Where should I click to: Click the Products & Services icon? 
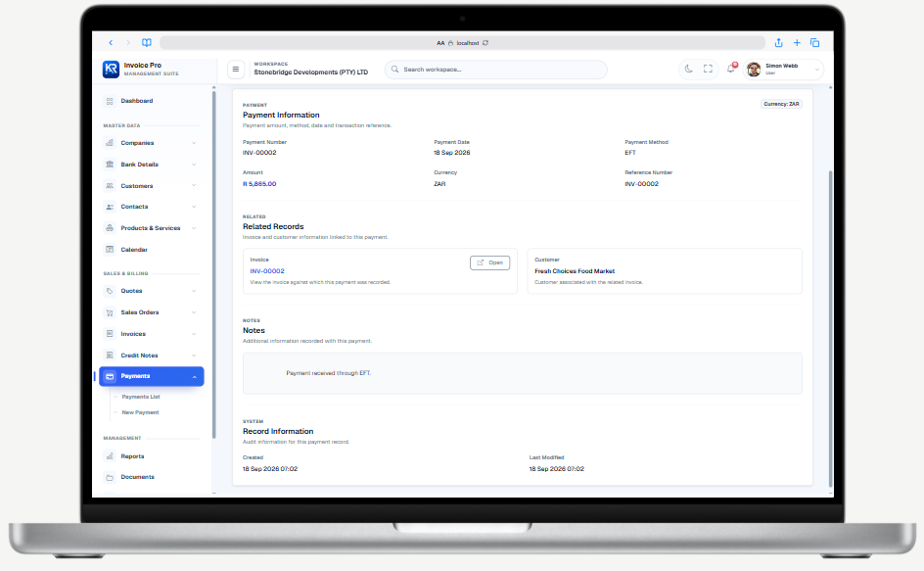tap(110, 227)
